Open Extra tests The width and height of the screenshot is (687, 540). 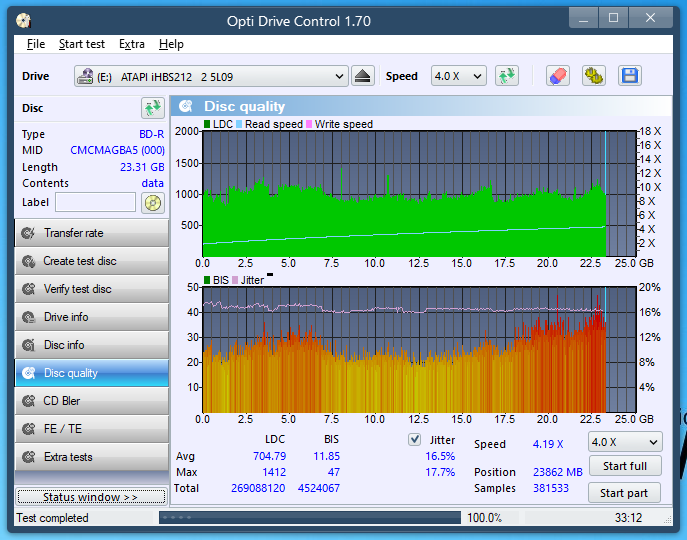point(92,457)
